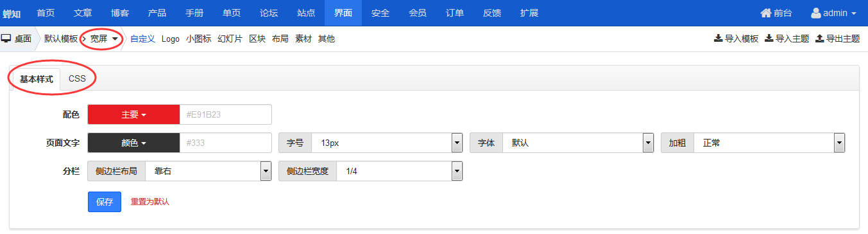The image size is (868, 234).
Task: Click the 保存 button
Action: (105, 201)
